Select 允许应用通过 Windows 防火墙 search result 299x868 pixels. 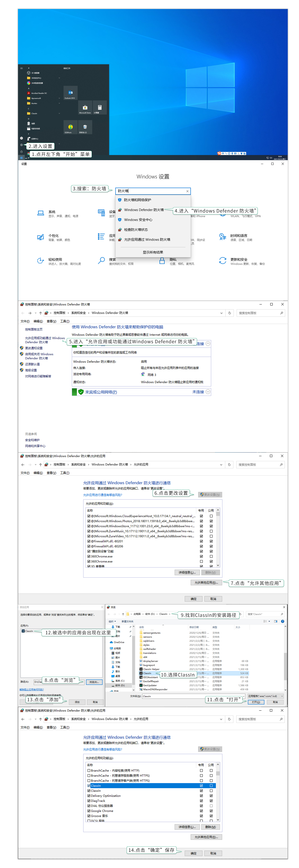tap(153, 240)
